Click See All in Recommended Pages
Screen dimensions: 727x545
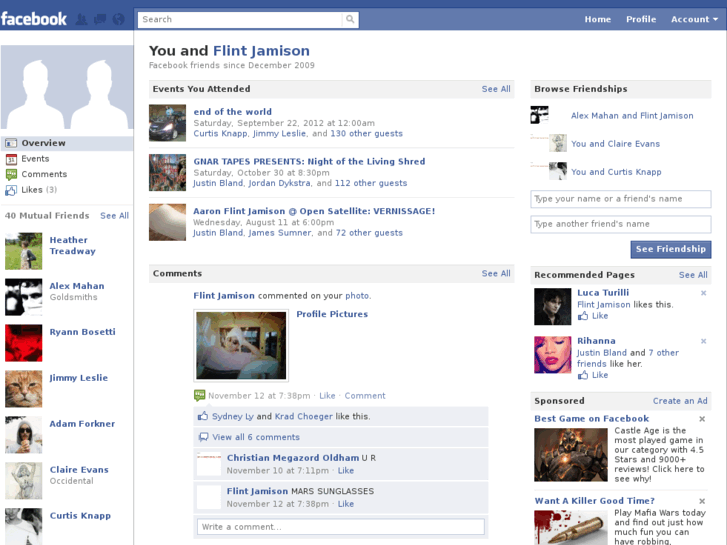tap(693, 275)
